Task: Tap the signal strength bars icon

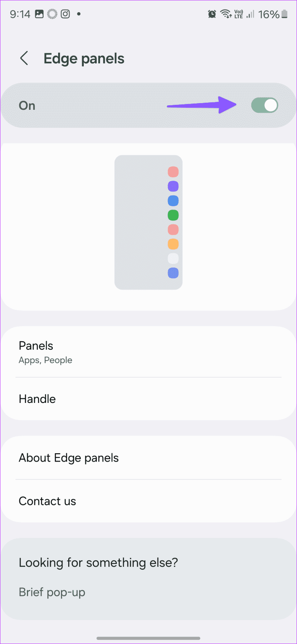Action: coord(251,14)
